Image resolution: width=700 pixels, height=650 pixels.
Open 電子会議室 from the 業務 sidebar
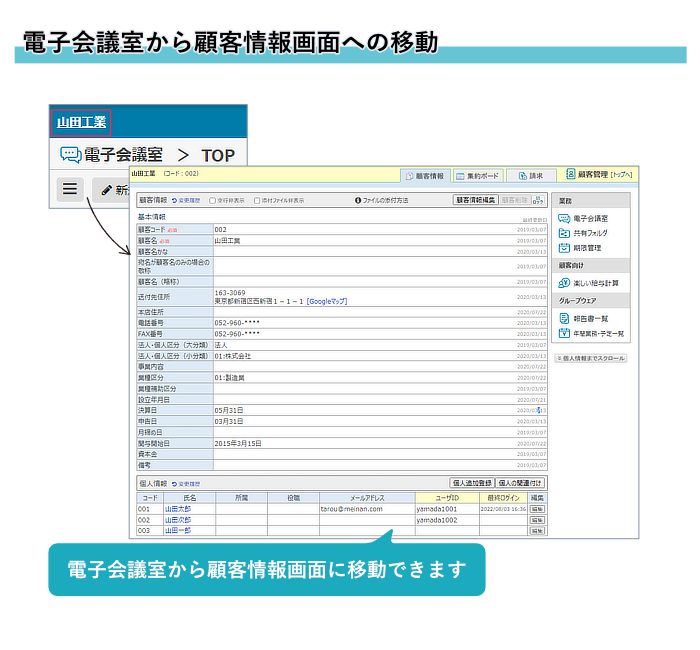click(x=590, y=217)
